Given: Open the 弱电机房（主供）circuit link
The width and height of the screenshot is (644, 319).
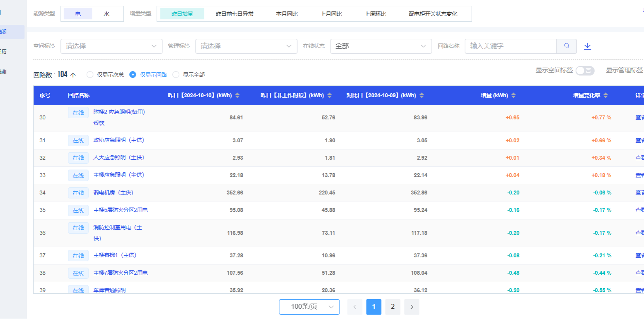Looking at the screenshot, I should [x=113, y=193].
